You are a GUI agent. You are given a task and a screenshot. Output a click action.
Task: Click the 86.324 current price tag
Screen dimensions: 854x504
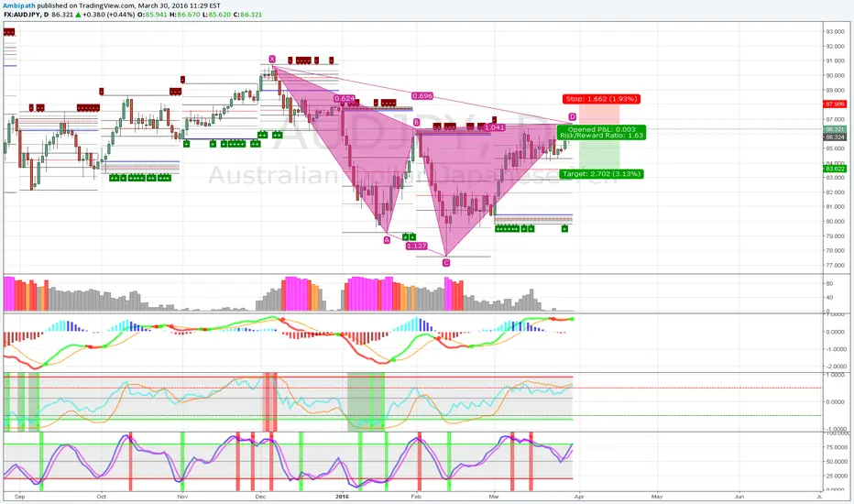[x=835, y=137]
